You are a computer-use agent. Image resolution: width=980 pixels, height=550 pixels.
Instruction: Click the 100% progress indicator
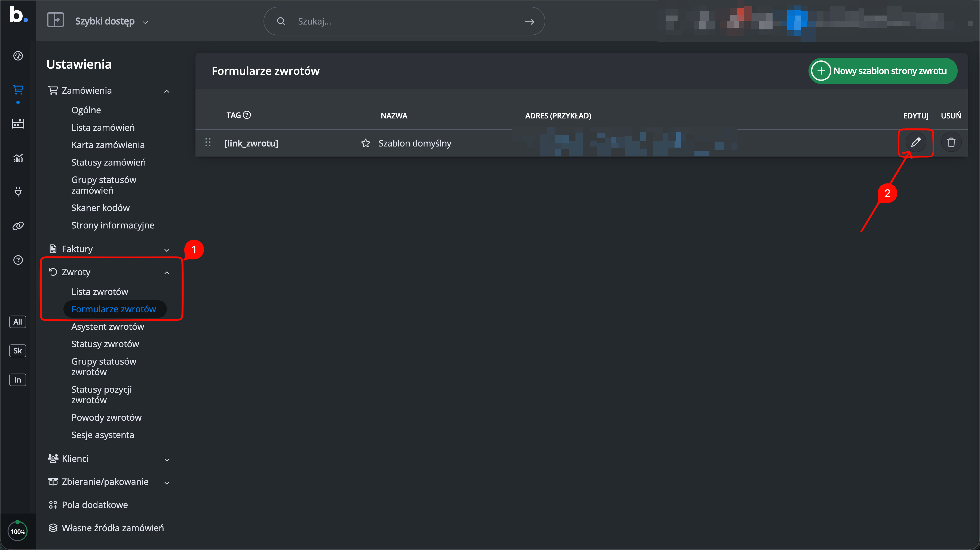(17, 531)
